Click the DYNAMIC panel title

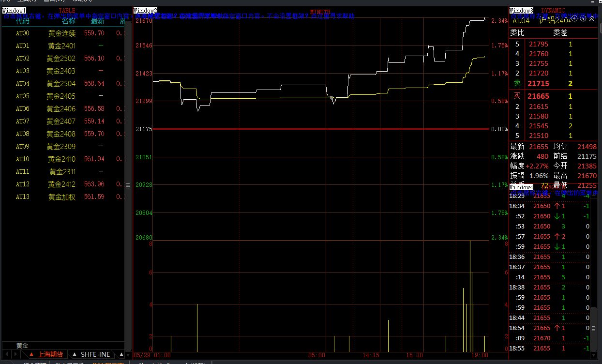click(x=553, y=10)
